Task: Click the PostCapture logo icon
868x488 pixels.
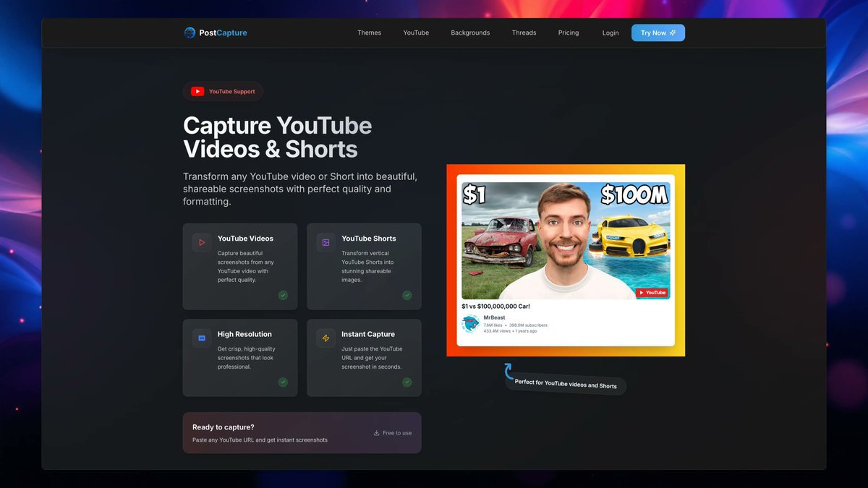Action: point(190,33)
